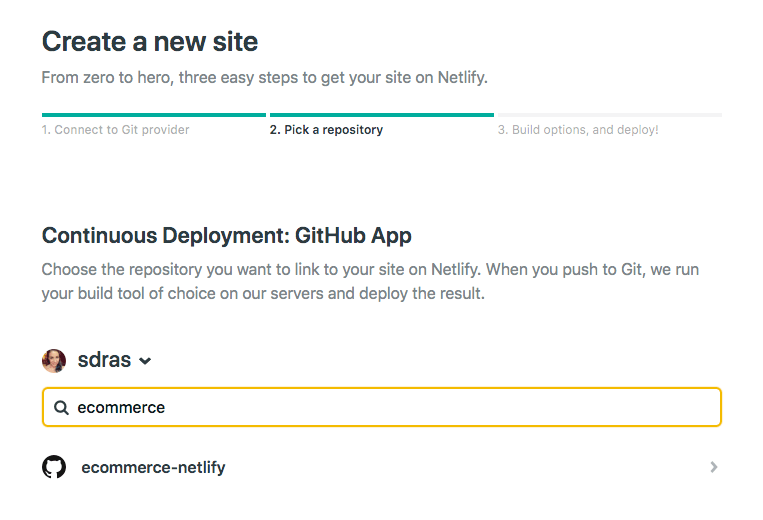Click the paragraph starting Choose the repository
Screen dimensions: 763x520
(370, 282)
